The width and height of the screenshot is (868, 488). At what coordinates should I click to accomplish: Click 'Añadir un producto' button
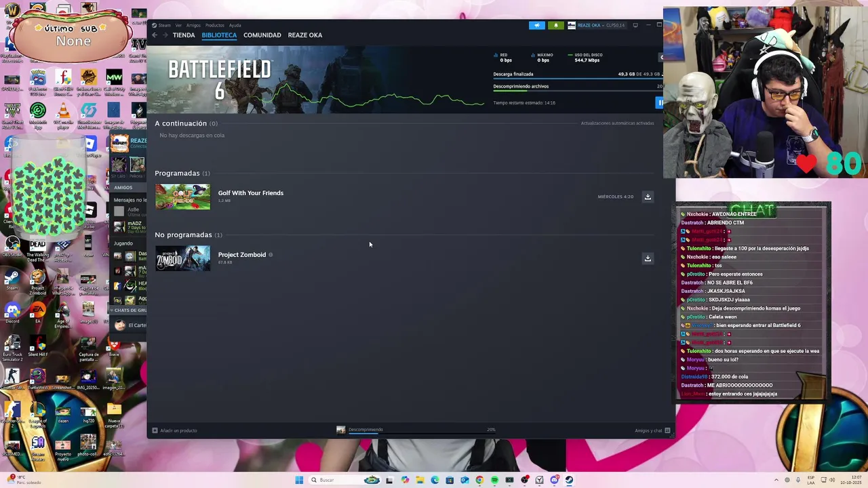tap(175, 430)
